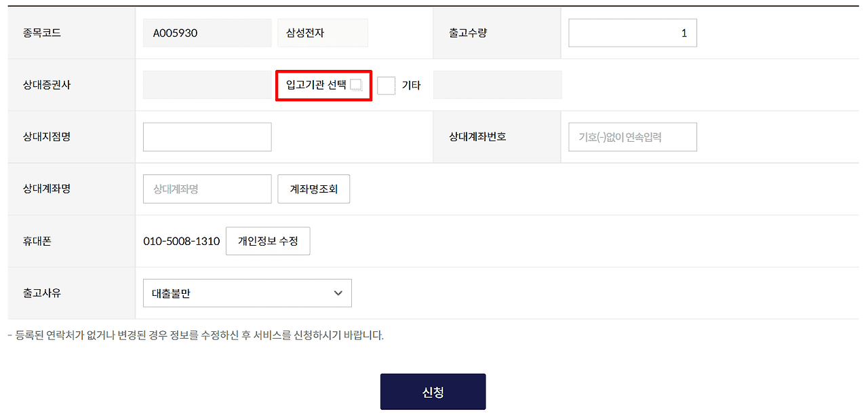This screenshot has width=868, height=414.
Task: Click the small icon in 입고기관 선택
Action: click(356, 85)
